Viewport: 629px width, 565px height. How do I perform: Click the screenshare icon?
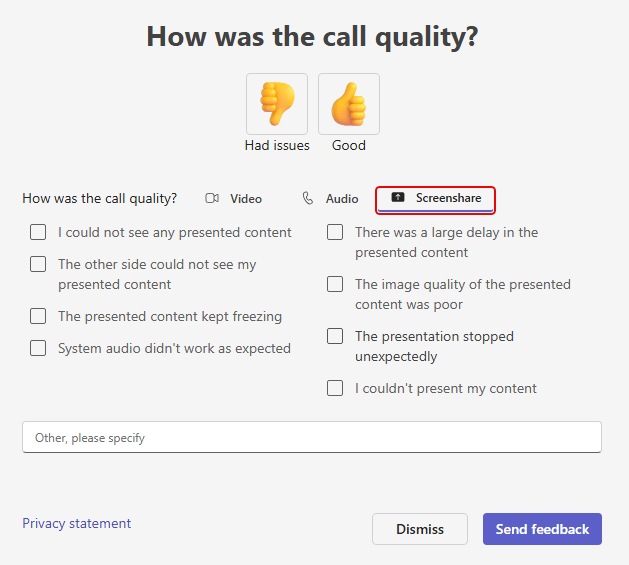[x=398, y=198]
